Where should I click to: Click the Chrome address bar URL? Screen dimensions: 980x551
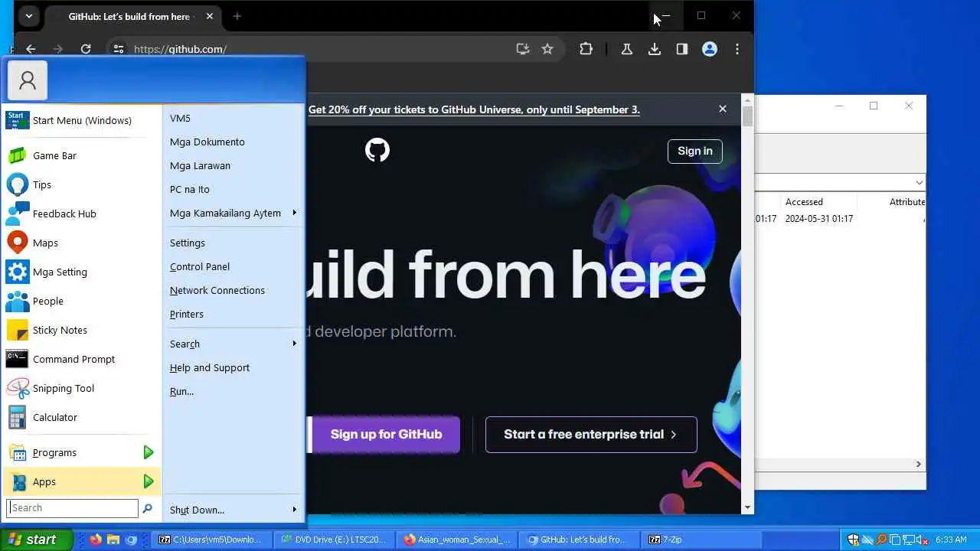[x=180, y=49]
